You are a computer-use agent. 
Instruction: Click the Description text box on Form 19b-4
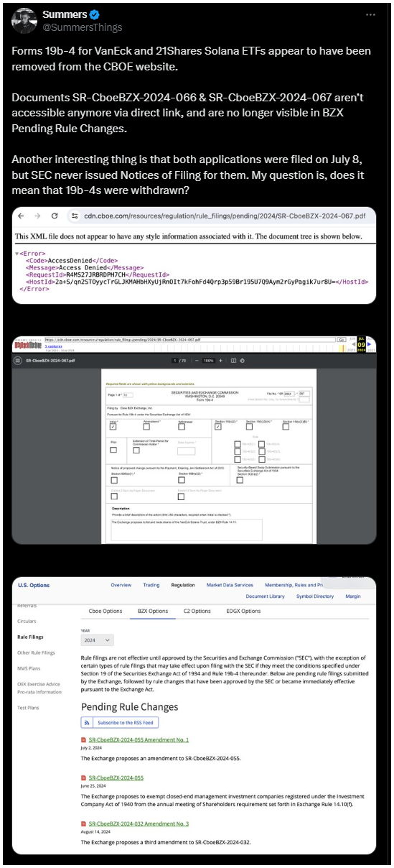tap(187, 530)
